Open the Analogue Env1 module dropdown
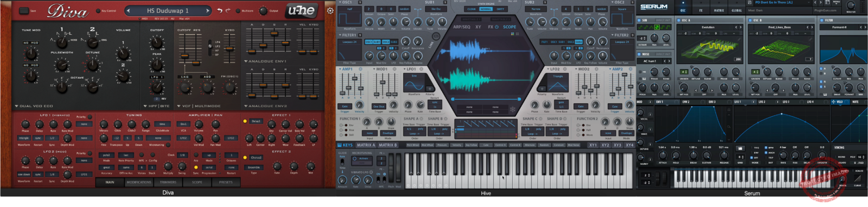The image size is (868, 207). (x=265, y=61)
